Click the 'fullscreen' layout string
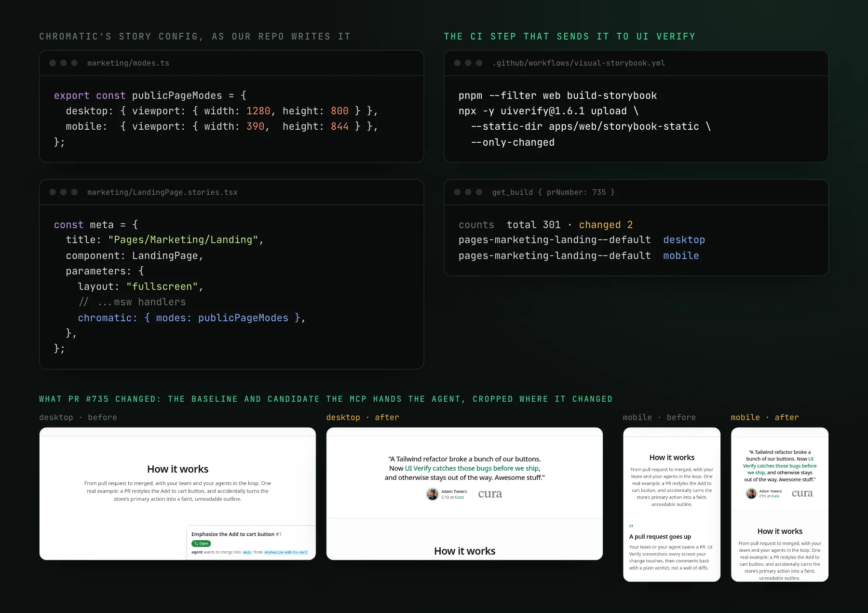The width and height of the screenshot is (868, 613). pyautogui.click(x=162, y=286)
